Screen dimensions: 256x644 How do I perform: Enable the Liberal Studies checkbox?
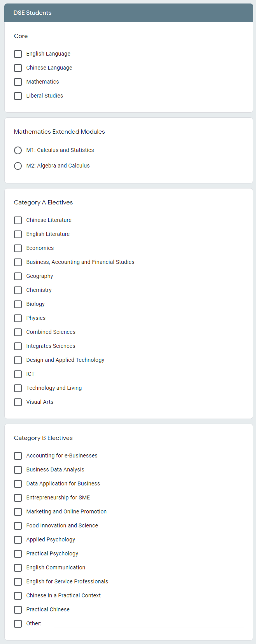point(18,96)
